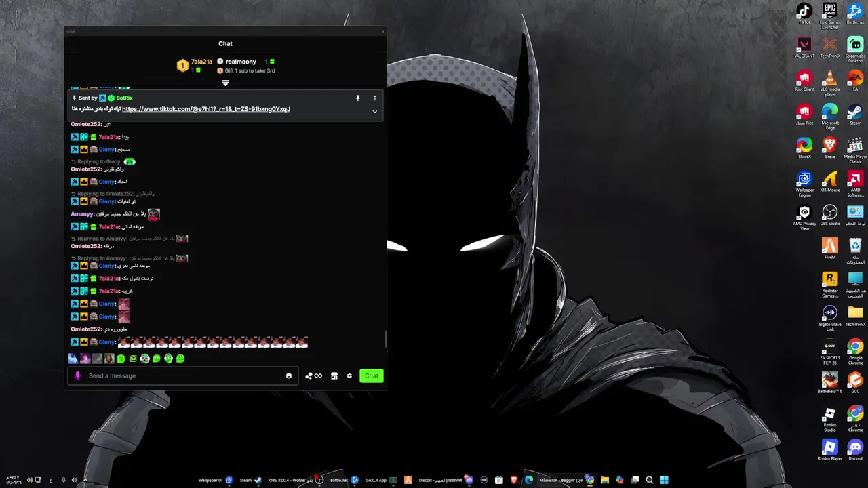The width and height of the screenshot is (868, 488).
Task: Open GCC desktop shortcut
Action: [855, 383]
